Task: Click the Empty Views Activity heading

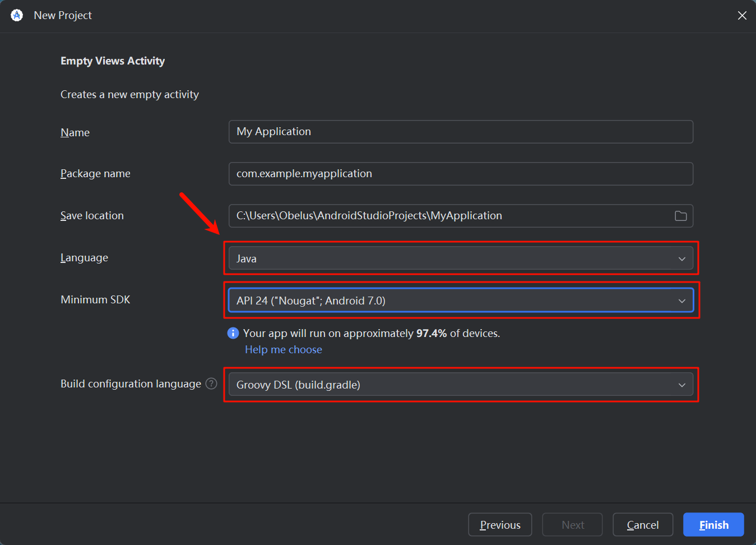Action: click(113, 61)
